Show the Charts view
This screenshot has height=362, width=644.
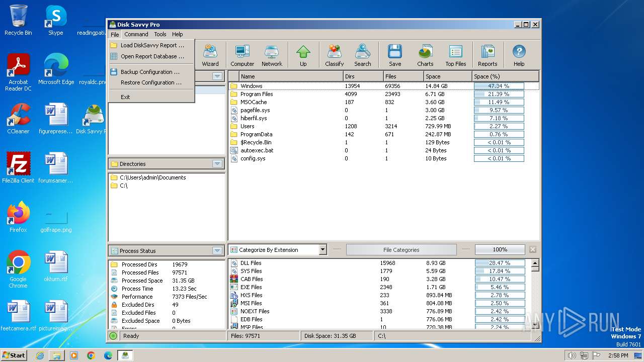pyautogui.click(x=425, y=55)
